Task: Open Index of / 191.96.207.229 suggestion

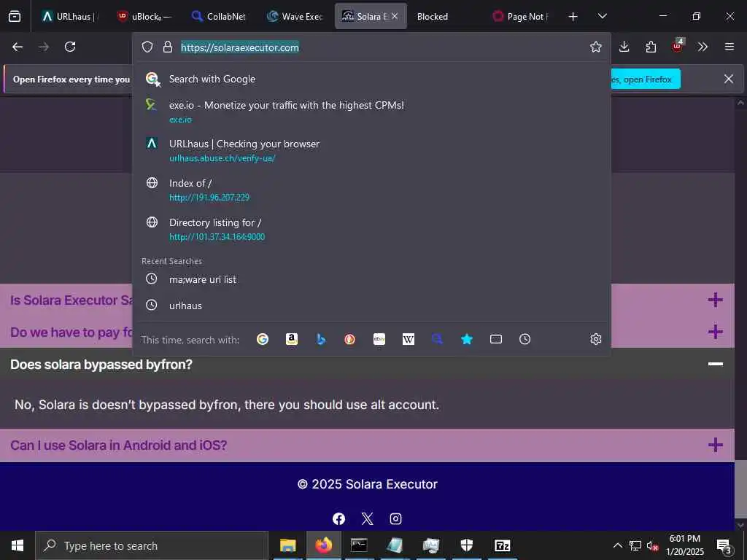Action: coord(371,190)
